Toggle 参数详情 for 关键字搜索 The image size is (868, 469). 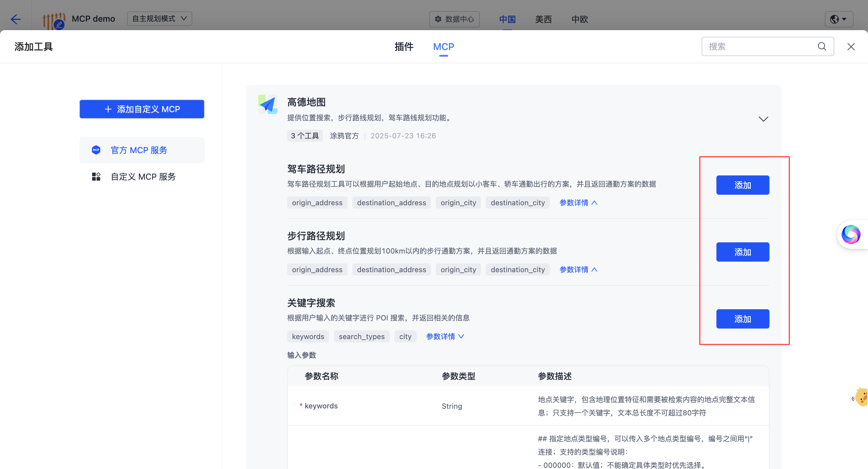point(445,337)
